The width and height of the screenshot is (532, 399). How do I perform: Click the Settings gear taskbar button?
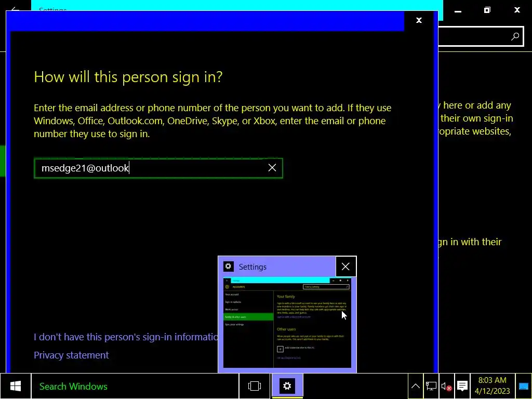tap(287, 386)
